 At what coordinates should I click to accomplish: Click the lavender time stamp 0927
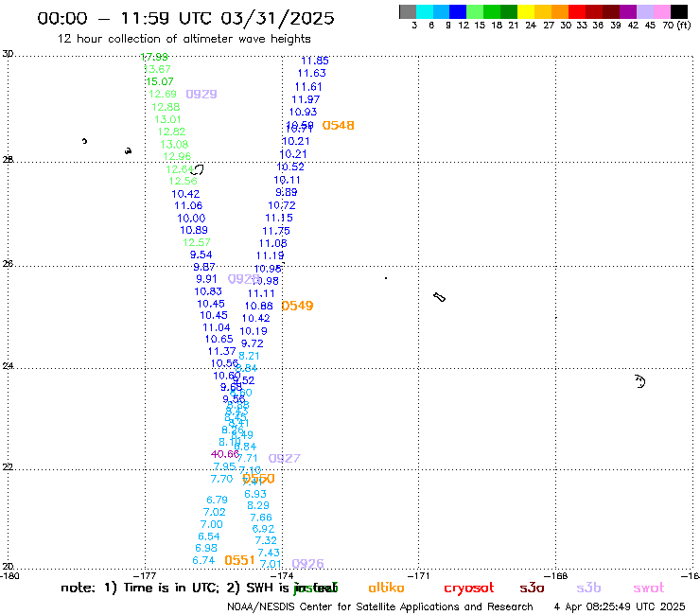coord(285,458)
